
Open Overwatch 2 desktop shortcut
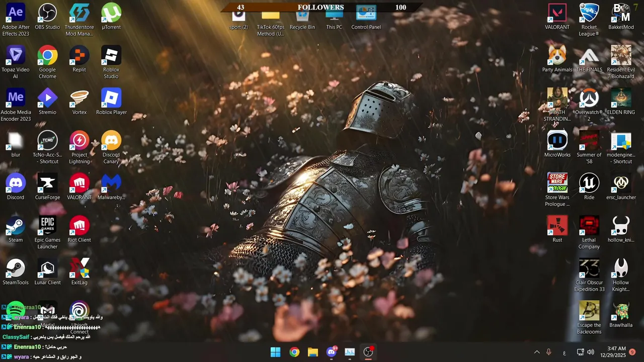click(x=589, y=106)
